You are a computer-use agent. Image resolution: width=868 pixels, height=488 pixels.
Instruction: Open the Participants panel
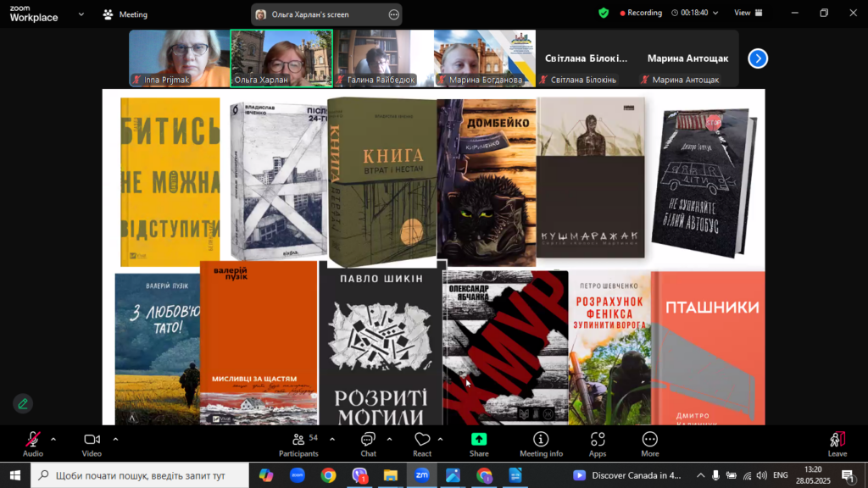click(299, 444)
